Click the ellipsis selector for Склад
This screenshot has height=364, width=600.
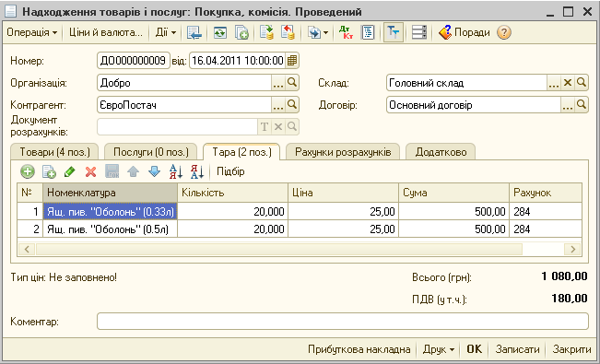coord(554,83)
